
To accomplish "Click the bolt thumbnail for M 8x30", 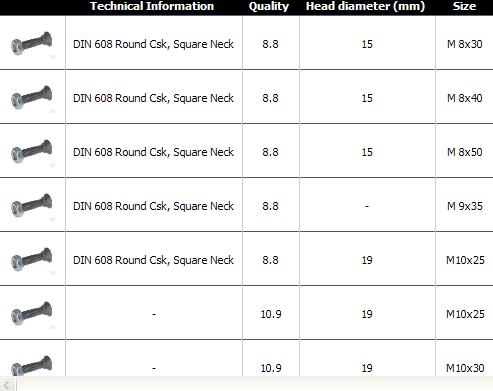I will pos(32,43).
